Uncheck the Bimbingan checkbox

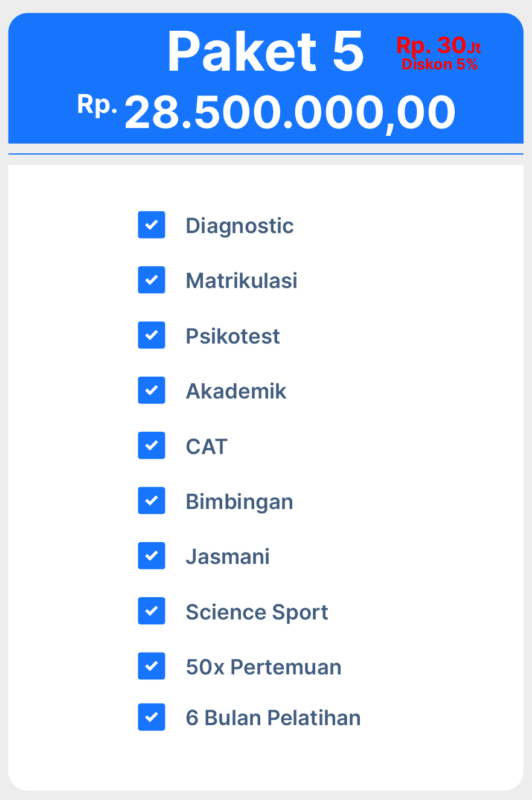click(x=152, y=501)
